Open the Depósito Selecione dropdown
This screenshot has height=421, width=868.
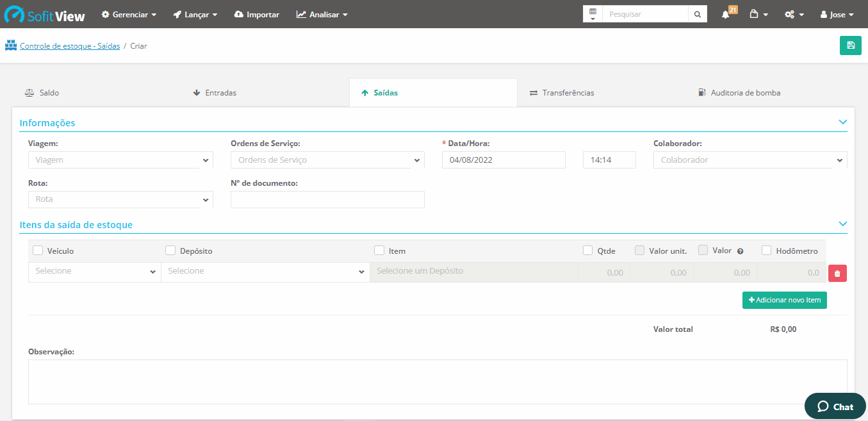pos(265,272)
